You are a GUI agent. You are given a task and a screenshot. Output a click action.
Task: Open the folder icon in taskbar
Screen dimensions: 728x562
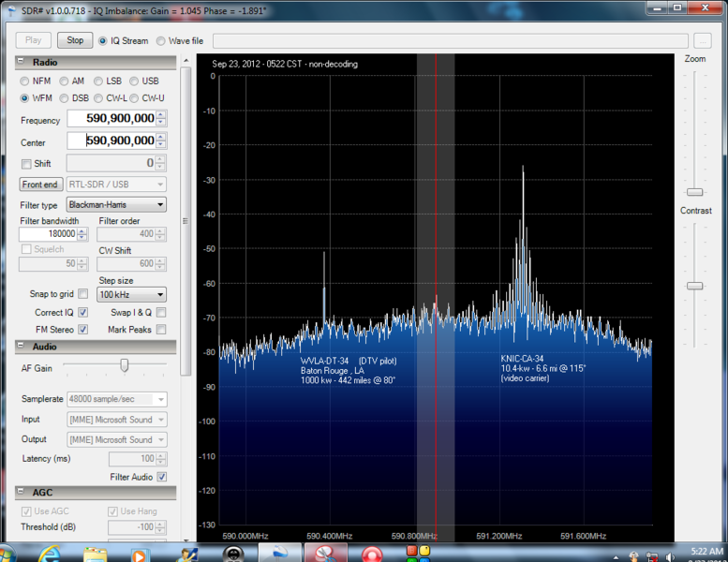[x=96, y=555]
